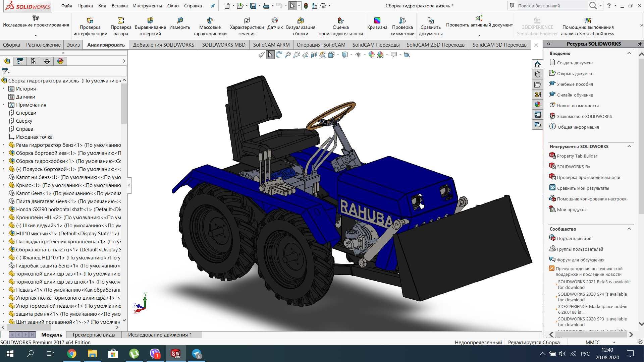Collapse the Введение section
The width and height of the screenshot is (644, 362).
pyautogui.click(x=629, y=53)
